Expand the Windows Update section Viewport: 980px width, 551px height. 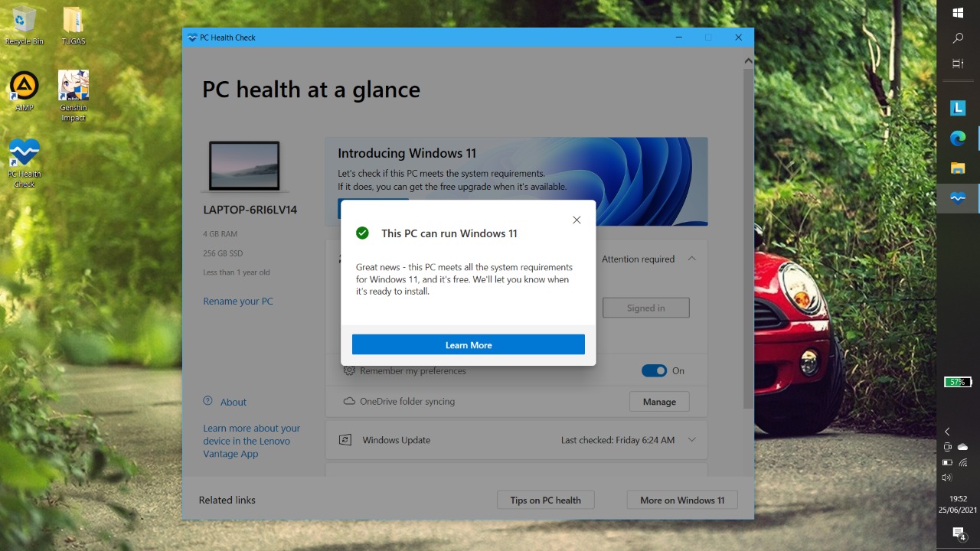(691, 440)
